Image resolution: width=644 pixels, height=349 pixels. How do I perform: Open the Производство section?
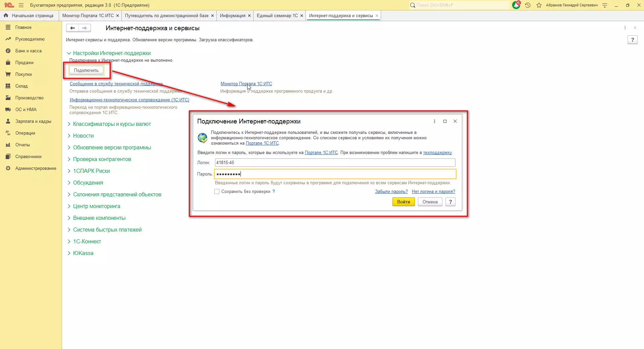31,98
